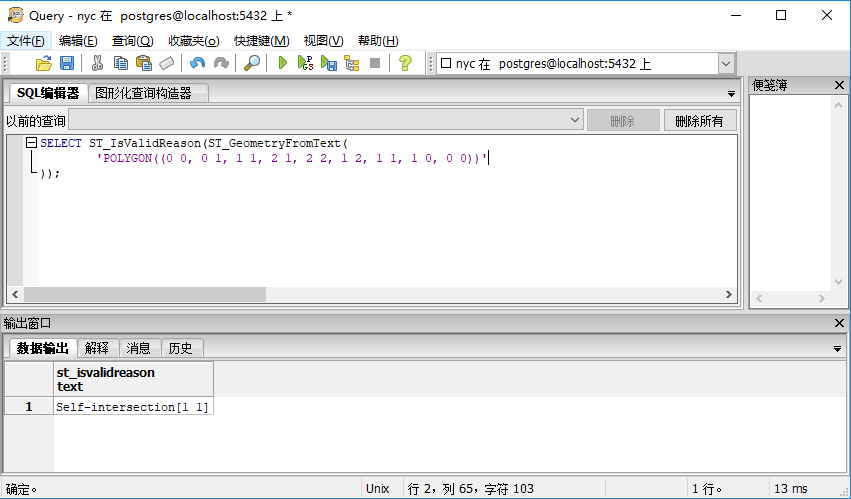Collapse the SQL statement fold marker
851x499 pixels.
[31, 143]
